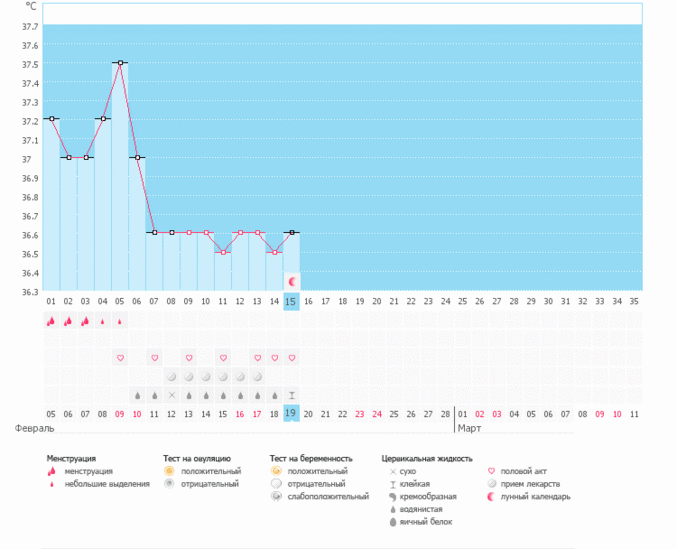Select the menstruation icon under cycle day 01
The height and width of the screenshot is (549, 677).
tap(51, 321)
